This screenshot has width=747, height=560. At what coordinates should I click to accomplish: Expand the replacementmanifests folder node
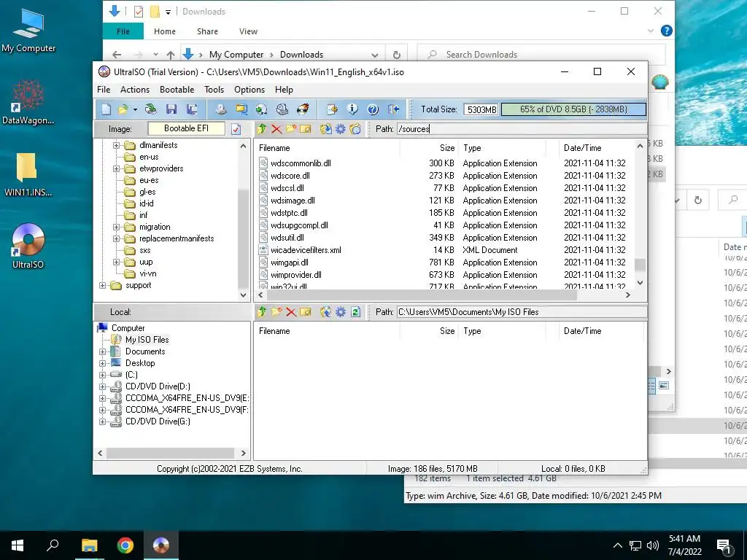116,238
